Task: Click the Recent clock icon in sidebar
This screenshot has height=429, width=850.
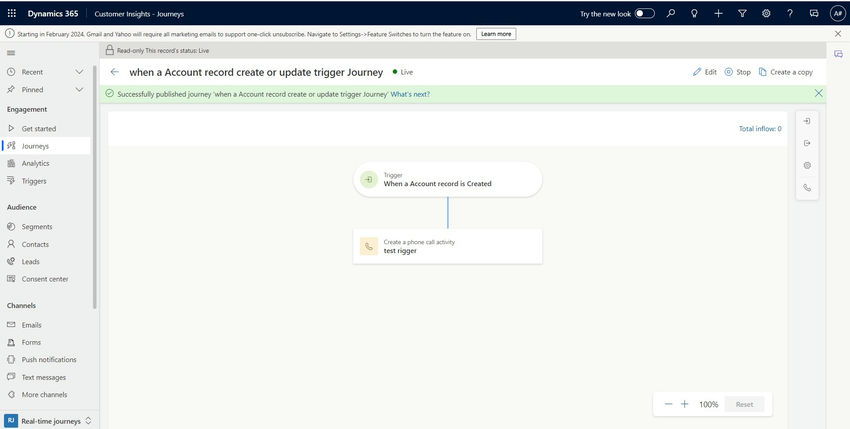Action: pyautogui.click(x=11, y=72)
